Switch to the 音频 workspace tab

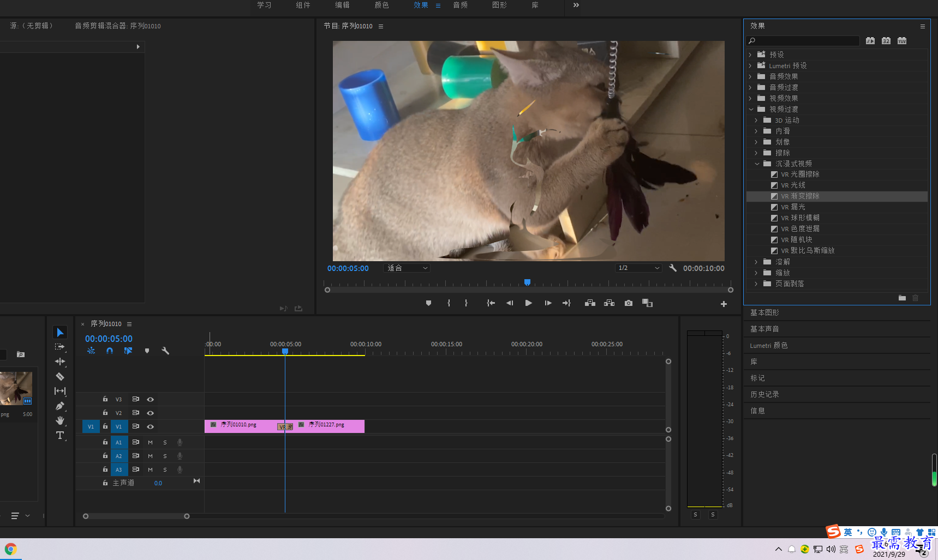coord(460,5)
